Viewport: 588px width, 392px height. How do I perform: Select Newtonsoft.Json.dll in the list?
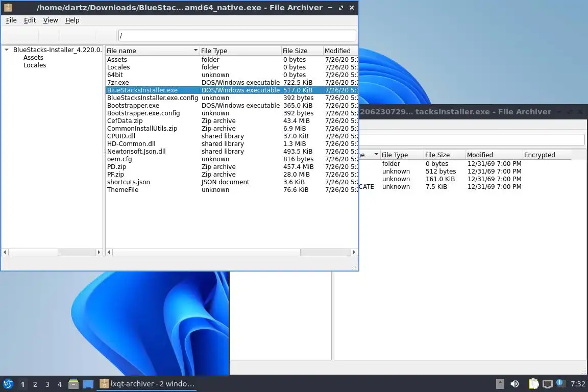(232, 152)
